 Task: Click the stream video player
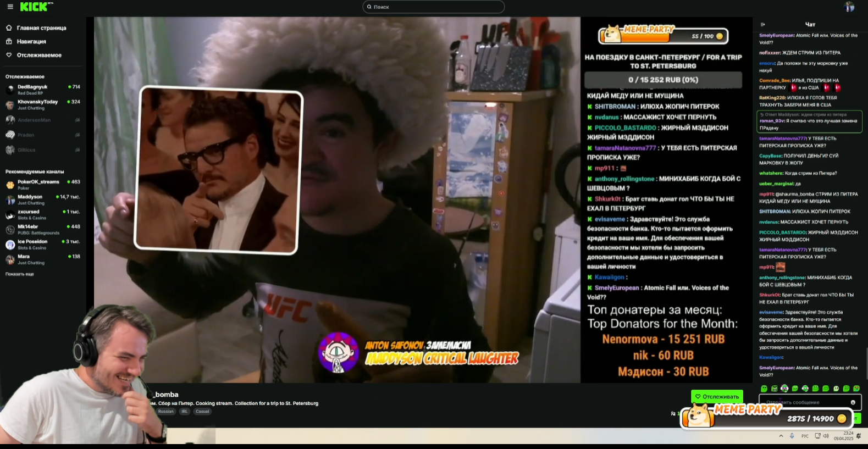337,199
